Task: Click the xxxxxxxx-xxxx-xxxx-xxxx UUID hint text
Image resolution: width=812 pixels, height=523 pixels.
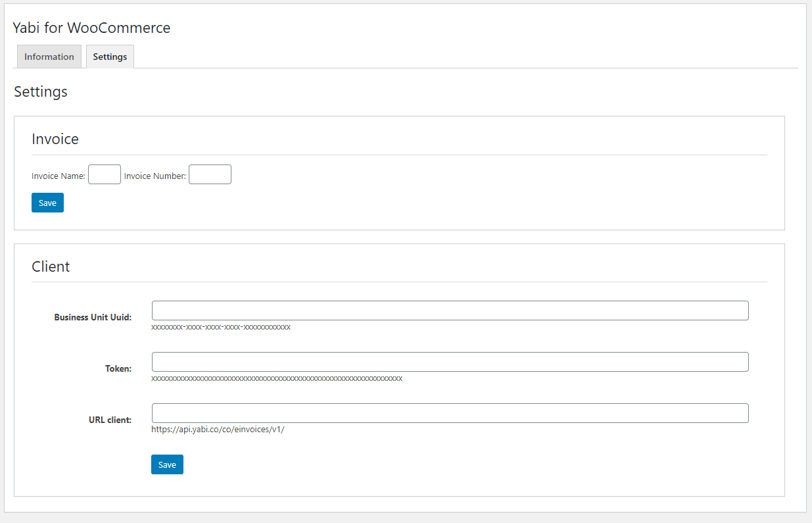Action: [x=221, y=327]
